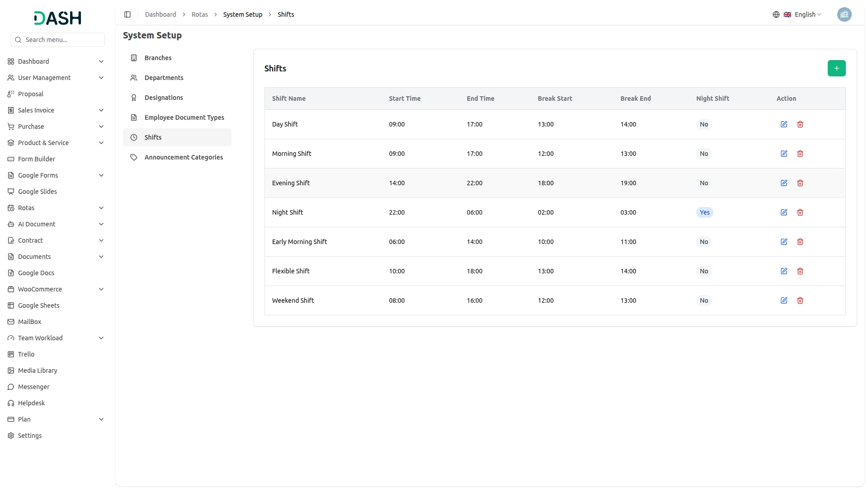Click edit icon for Weekend Shift
868x488 pixels.
(x=784, y=300)
